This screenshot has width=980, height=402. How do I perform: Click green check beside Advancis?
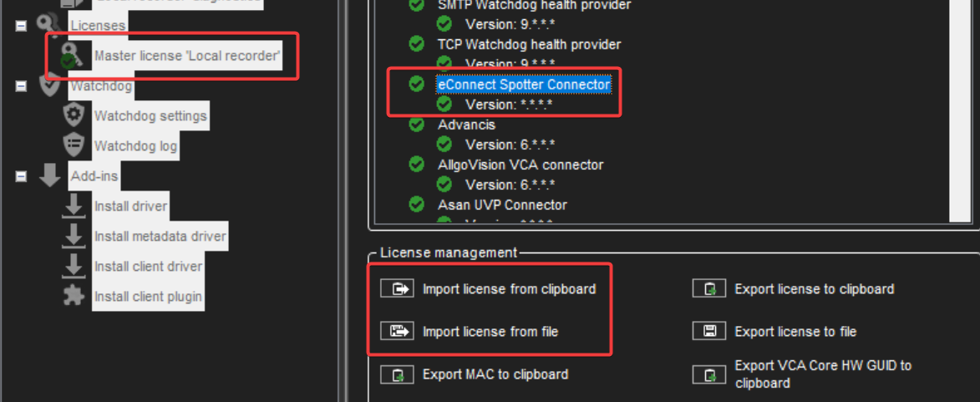coord(416,125)
